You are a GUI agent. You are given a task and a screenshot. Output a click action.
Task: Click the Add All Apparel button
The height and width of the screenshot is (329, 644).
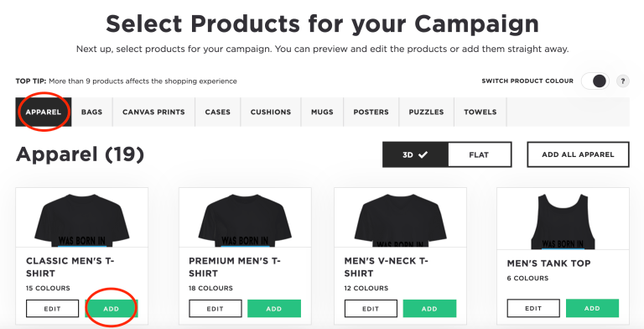point(578,154)
